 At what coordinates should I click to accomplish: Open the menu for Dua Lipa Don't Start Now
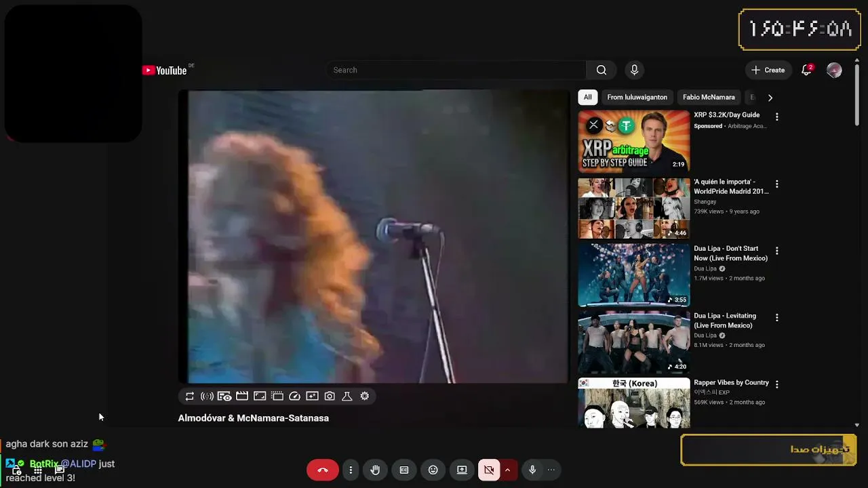[x=777, y=251]
